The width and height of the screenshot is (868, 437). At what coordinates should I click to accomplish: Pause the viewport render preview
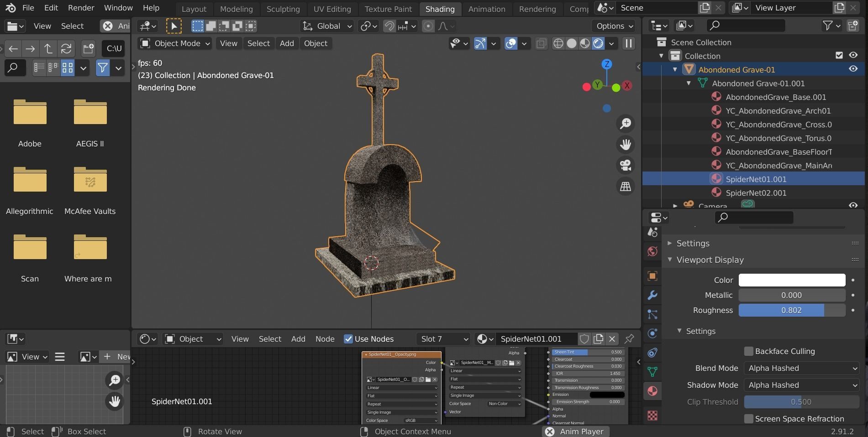coord(629,43)
